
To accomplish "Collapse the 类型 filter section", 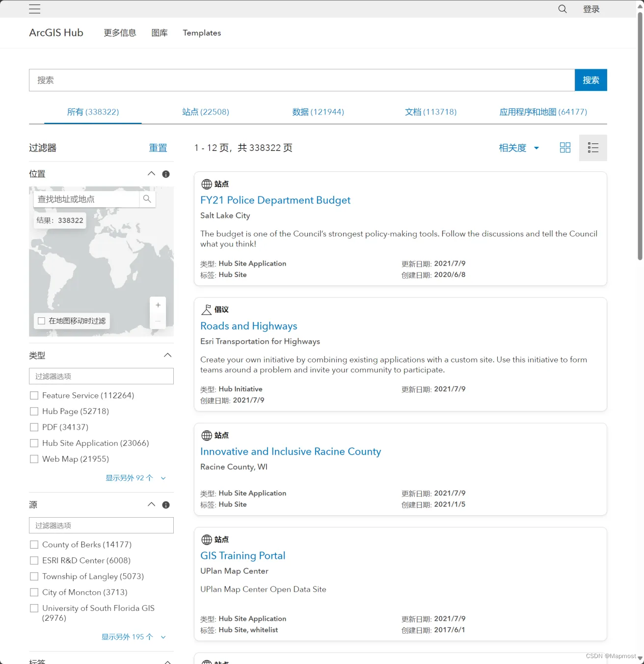I will (167, 355).
